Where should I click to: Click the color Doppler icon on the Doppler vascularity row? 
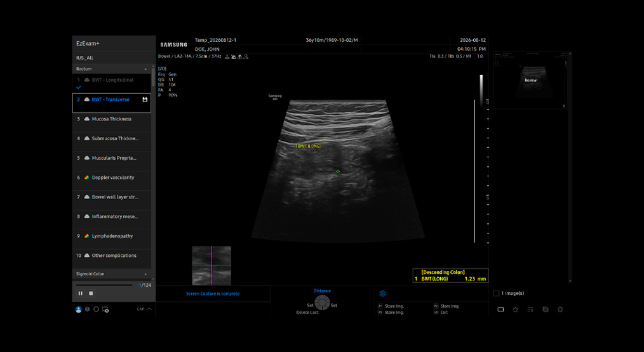click(86, 178)
